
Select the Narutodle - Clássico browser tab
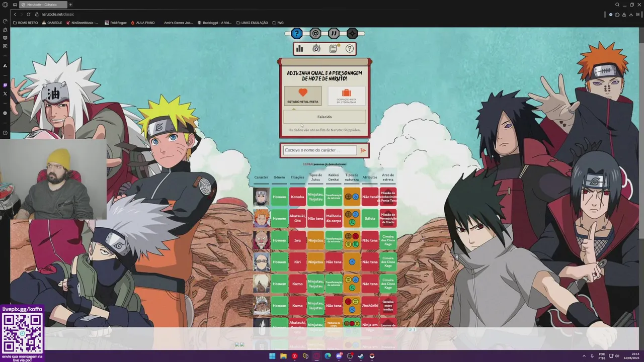click(44, 5)
